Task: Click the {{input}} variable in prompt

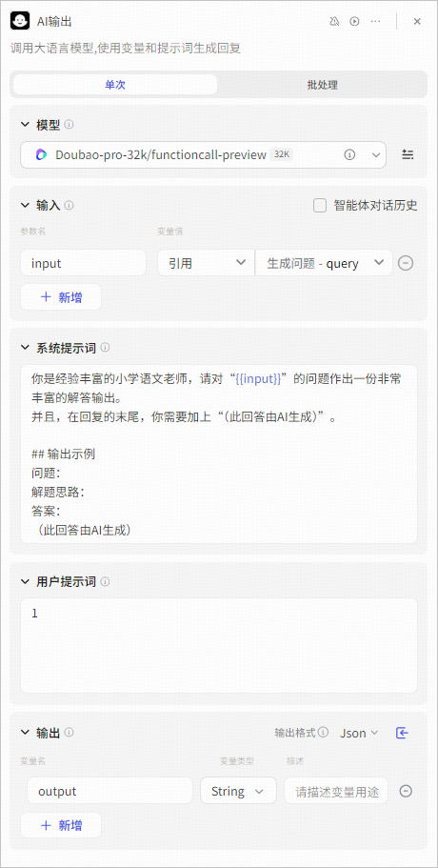Action: point(259,379)
